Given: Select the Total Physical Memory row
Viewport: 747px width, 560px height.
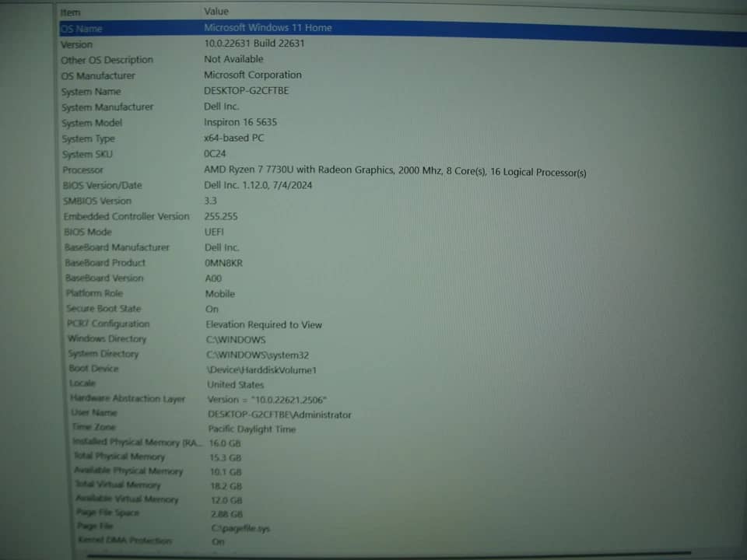Looking at the screenshot, I should point(120,457).
